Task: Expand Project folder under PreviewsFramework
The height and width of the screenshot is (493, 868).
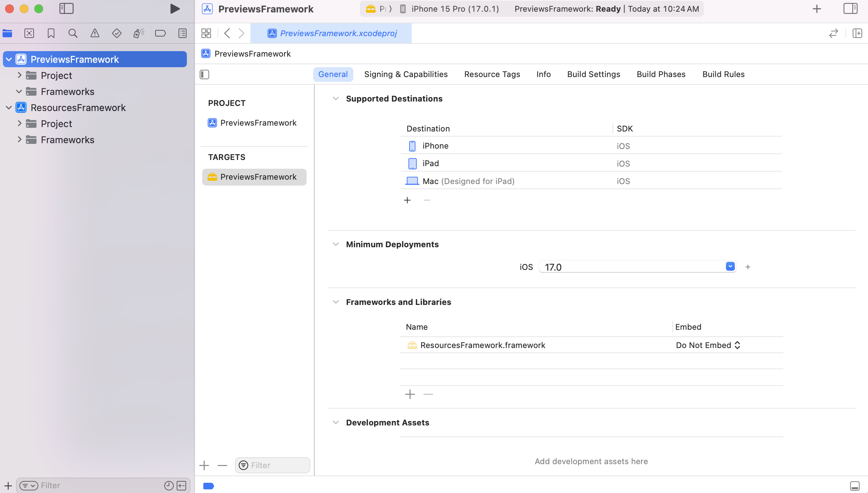Action: point(19,75)
